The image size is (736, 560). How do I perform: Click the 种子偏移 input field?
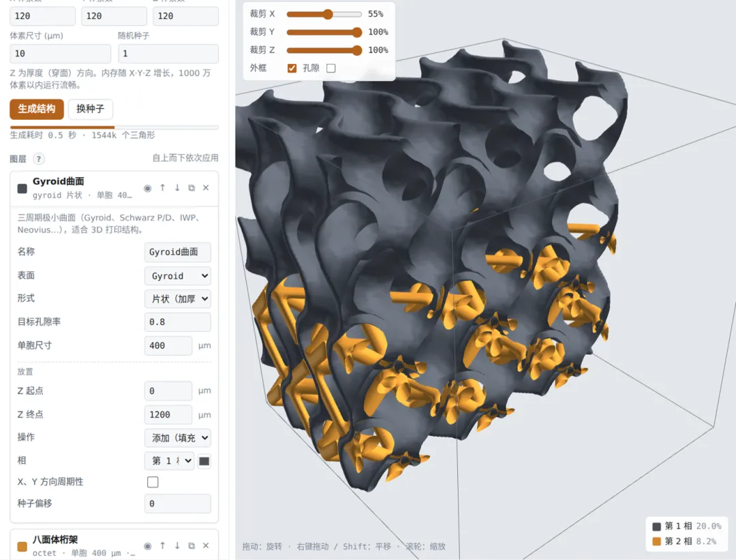point(177,503)
